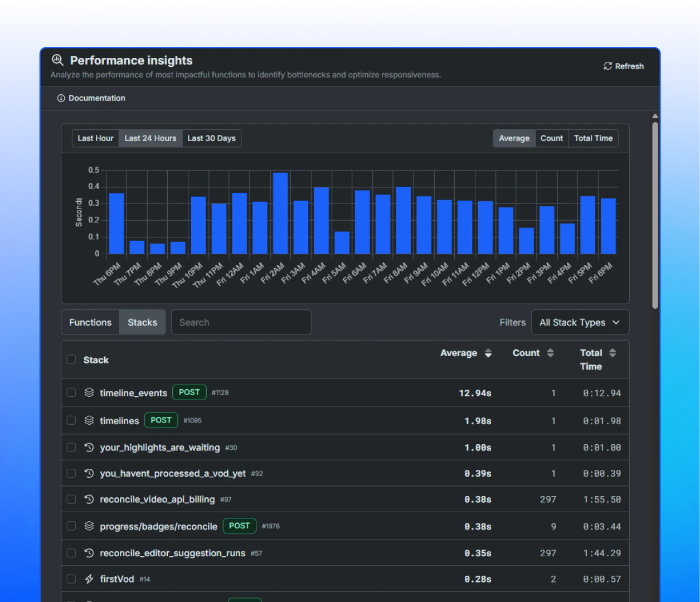This screenshot has width=700, height=602.
Task: Open the Documentation link
Action: (97, 98)
